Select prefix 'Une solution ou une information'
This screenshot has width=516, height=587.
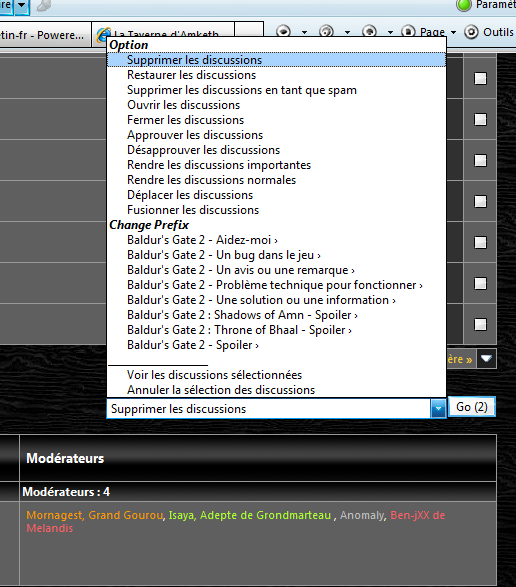point(276,300)
